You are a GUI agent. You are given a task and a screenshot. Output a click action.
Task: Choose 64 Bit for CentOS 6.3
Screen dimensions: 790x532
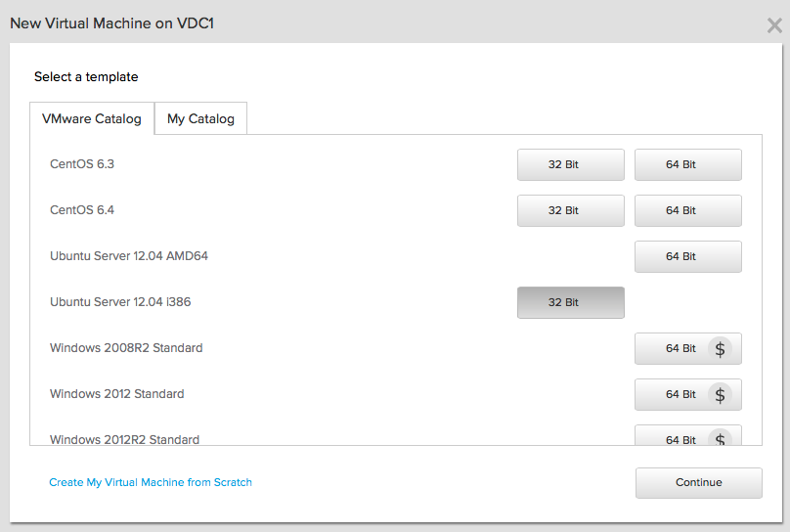tap(687, 165)
